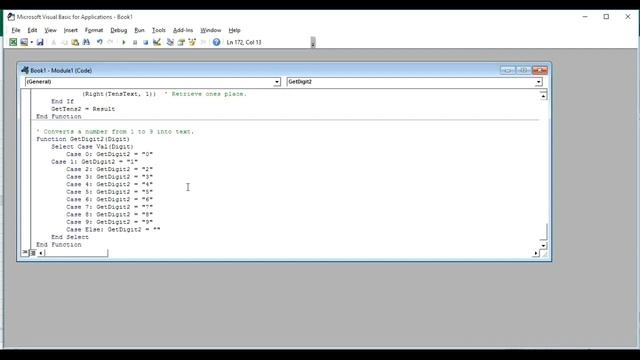Switch to Procedure View button at bottom-left
Screen dimensions: 640x360
(x=25, y=253)
